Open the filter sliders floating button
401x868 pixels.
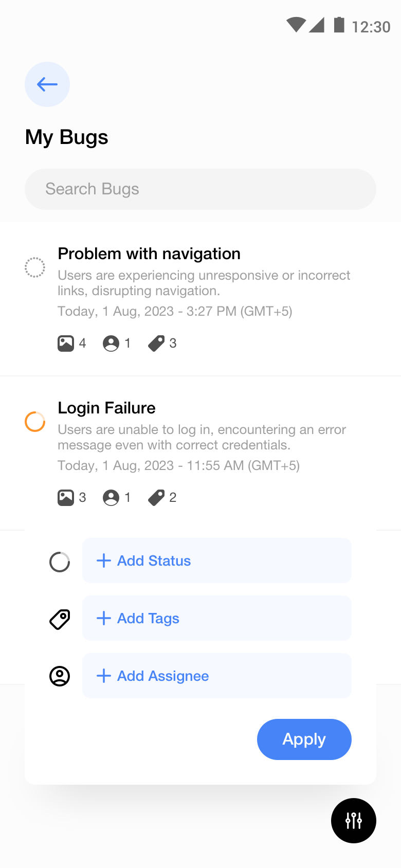pos(354,821)
